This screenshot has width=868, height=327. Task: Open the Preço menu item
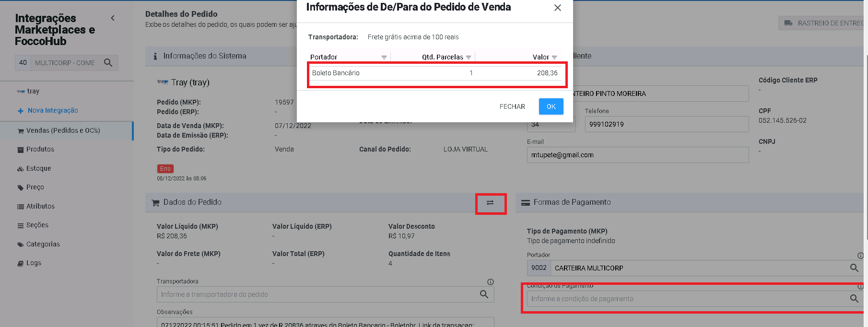click(x=35, y=187)
